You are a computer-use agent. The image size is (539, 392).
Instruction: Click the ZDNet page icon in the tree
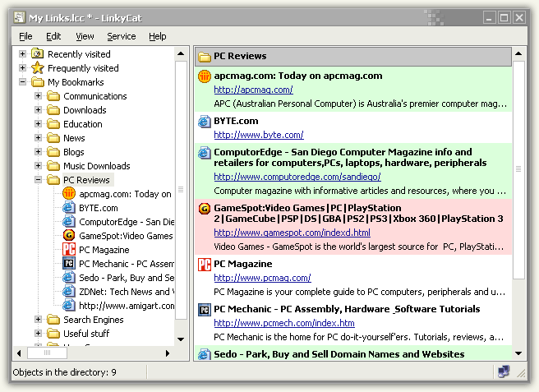coord(69,291)
